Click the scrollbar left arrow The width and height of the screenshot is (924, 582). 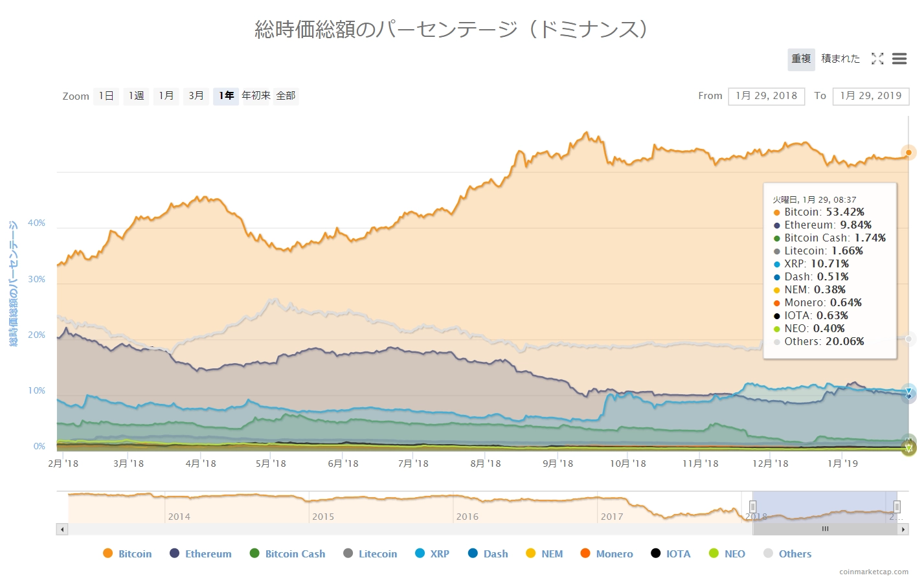coord(62,529)
